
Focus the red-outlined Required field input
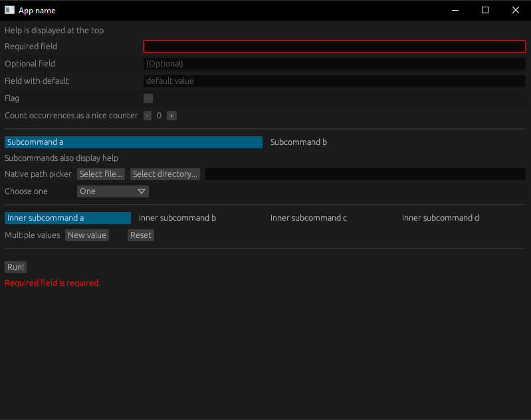(334, 47)
